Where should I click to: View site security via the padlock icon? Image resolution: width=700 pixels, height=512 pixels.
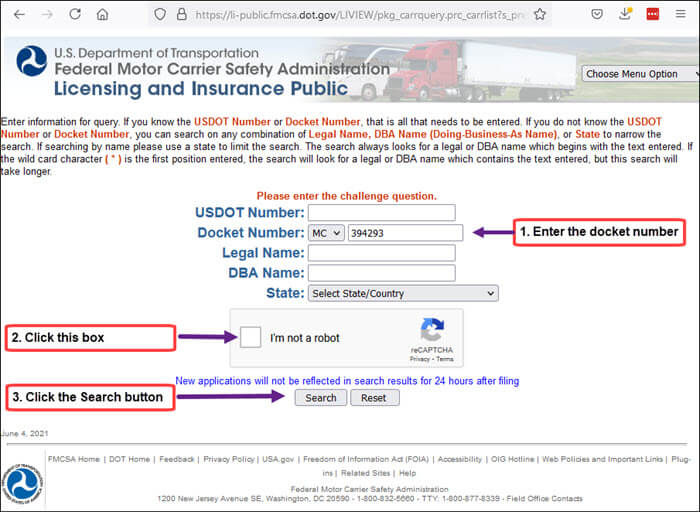coord(181,14)
